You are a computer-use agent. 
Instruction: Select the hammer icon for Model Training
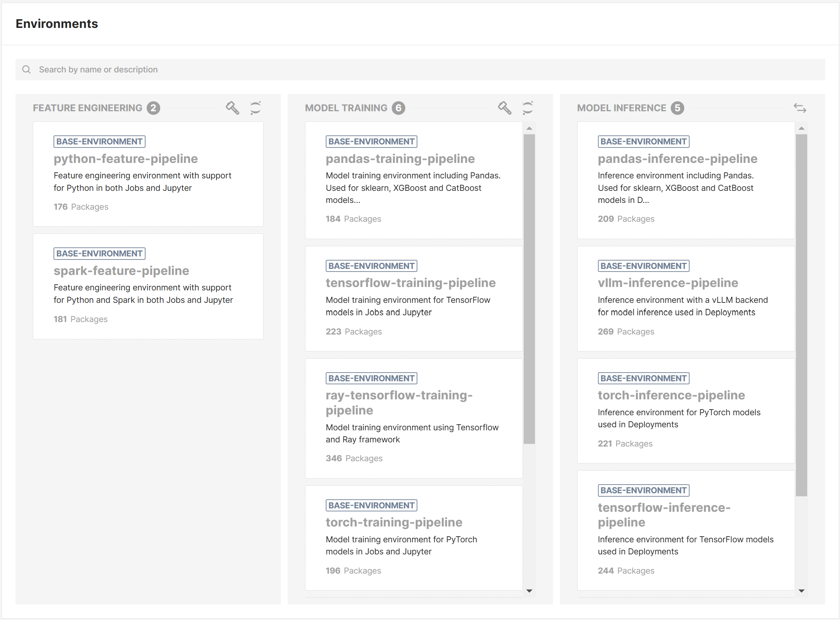click(x=505, y=108)
